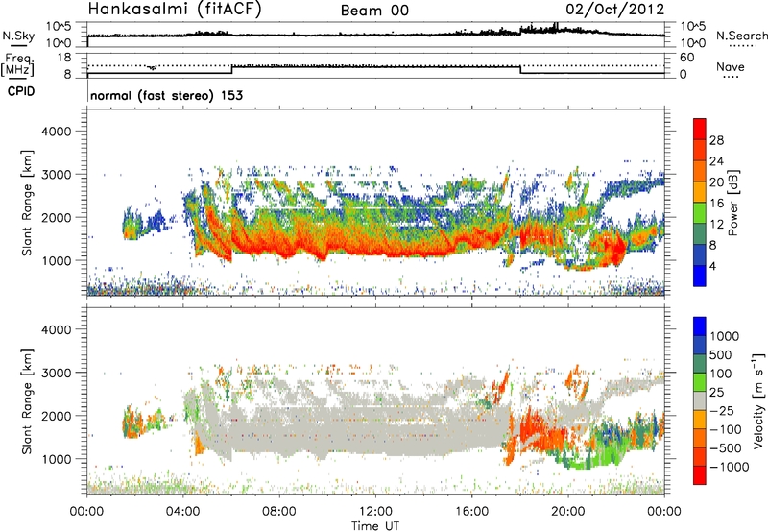Click 'normal (fast stereo) 153' text
Screen dimensions: 768x532
tap(166, 95)
